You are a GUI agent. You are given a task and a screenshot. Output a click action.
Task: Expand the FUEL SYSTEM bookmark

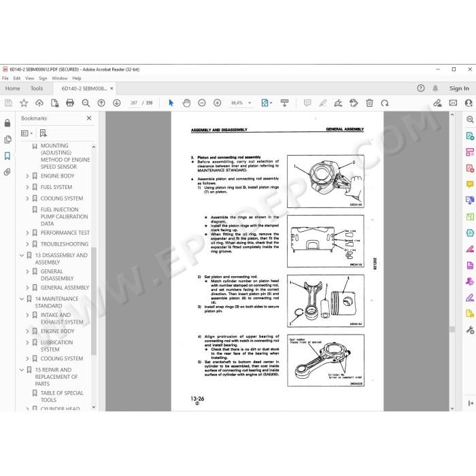pyautogui.click(x=27, y=187)
